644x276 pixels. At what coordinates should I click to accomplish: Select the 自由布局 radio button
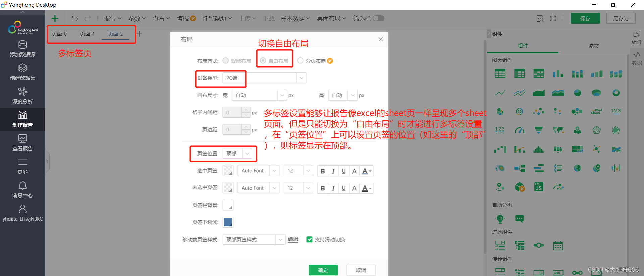(x=263, y=61)
